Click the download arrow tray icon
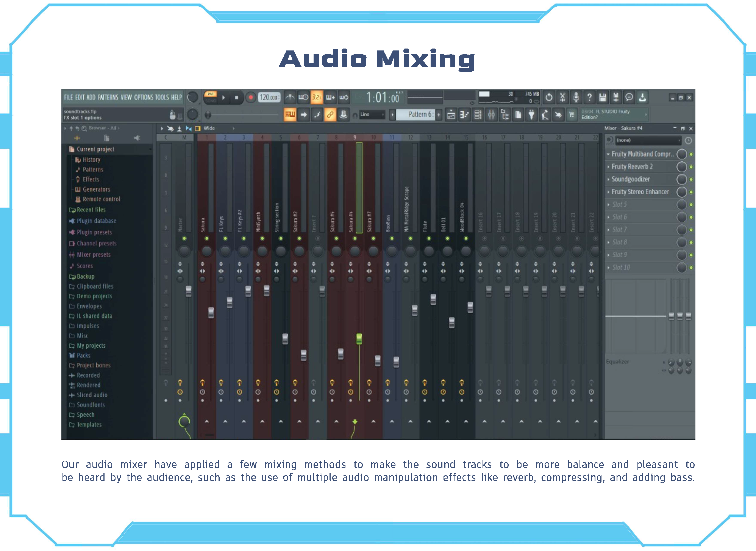The image size is (756, 551). (x=642, y=97)
